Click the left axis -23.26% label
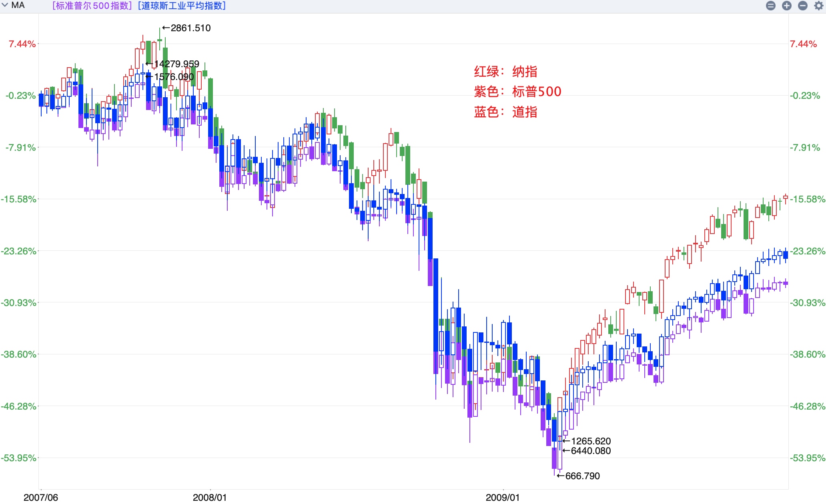The height and width of the screenshot is (504, 826). tap(18, 251)
